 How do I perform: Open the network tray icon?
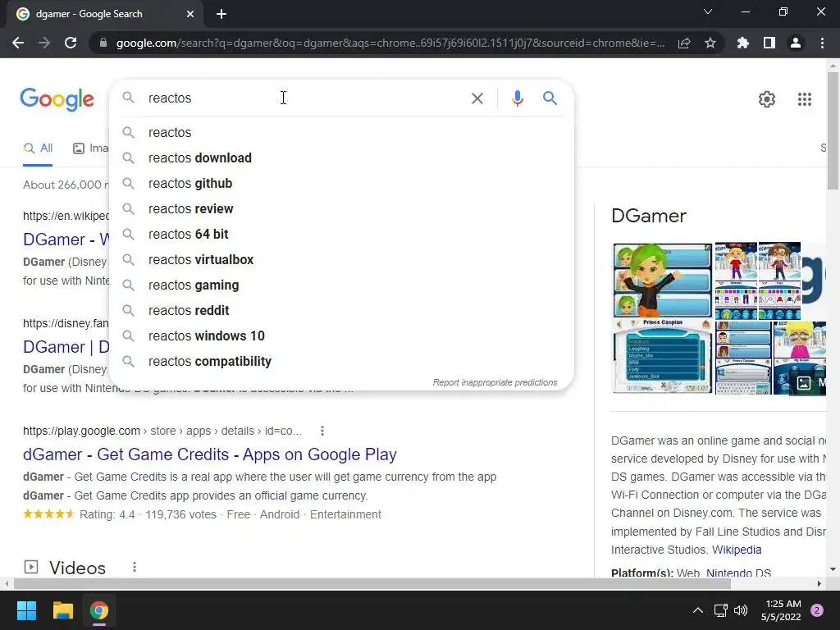720,610
